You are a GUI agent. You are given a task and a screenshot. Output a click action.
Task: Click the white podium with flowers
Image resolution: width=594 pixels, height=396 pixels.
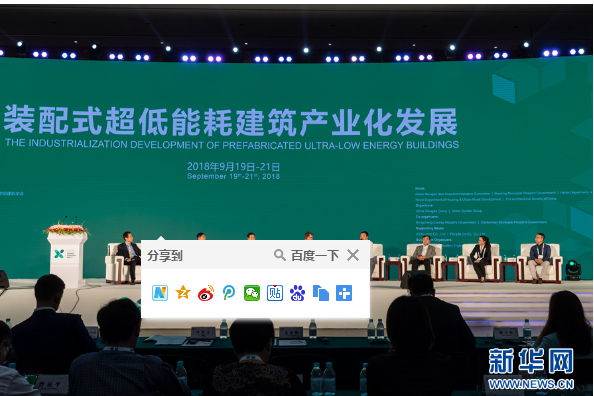[67, 255]
